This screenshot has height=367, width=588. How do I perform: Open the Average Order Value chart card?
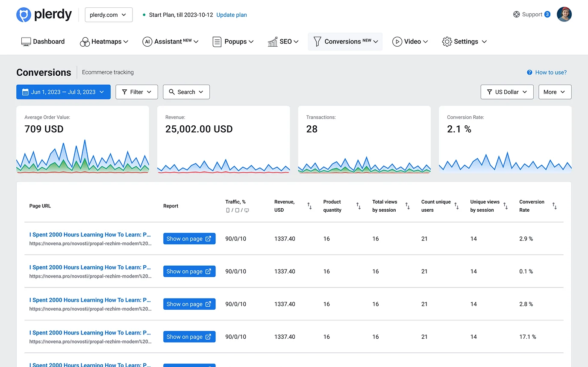click(x=82, y=140)
